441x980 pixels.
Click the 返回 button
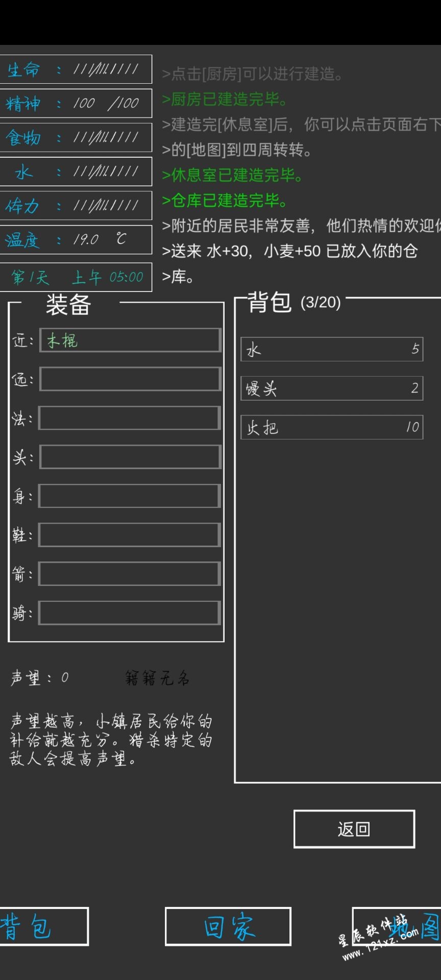tap(354, 829)
